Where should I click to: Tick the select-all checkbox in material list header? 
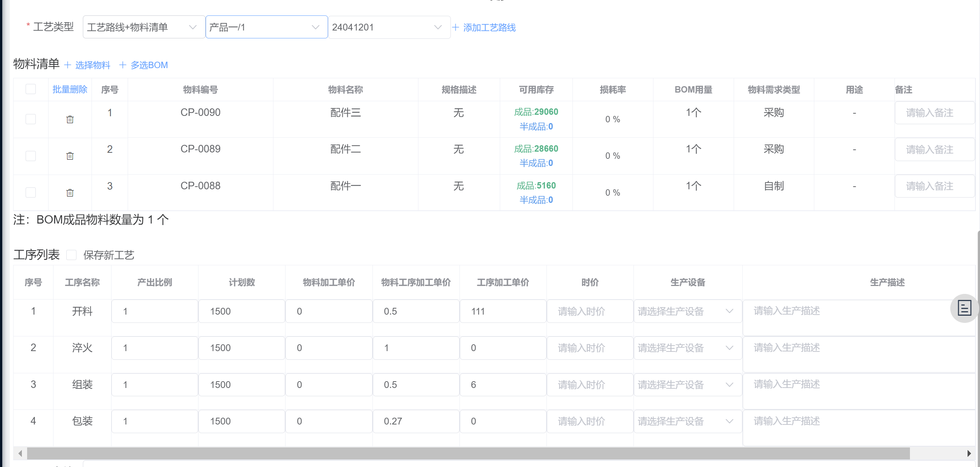[31, 89]
